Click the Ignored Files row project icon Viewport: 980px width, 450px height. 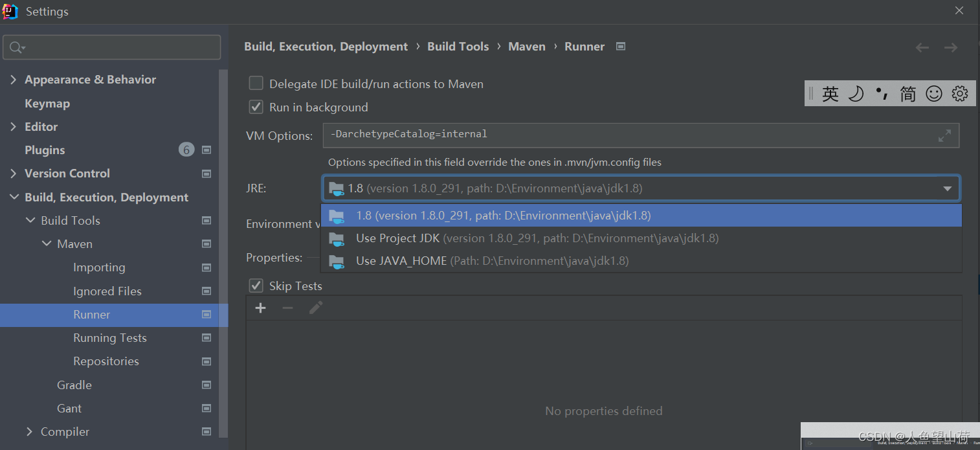(206, 291)
